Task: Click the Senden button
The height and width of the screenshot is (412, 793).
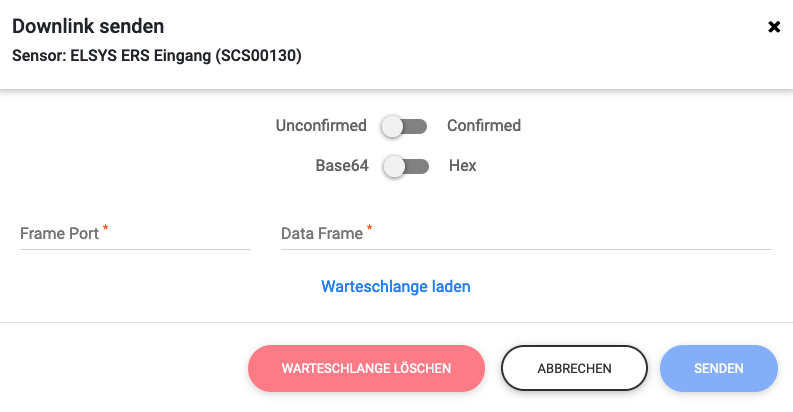Action: click(718, 368)
